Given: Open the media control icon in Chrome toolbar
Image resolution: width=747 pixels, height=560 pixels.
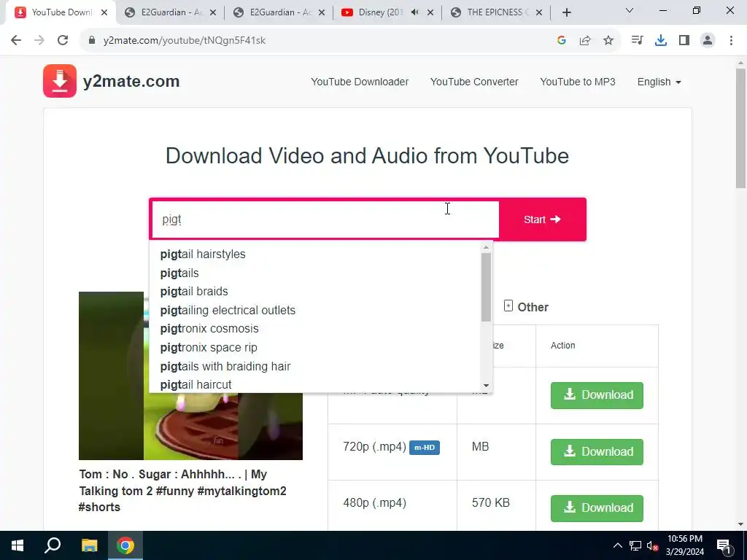Looking at the screenshot, I should click(x=637, y=41).
